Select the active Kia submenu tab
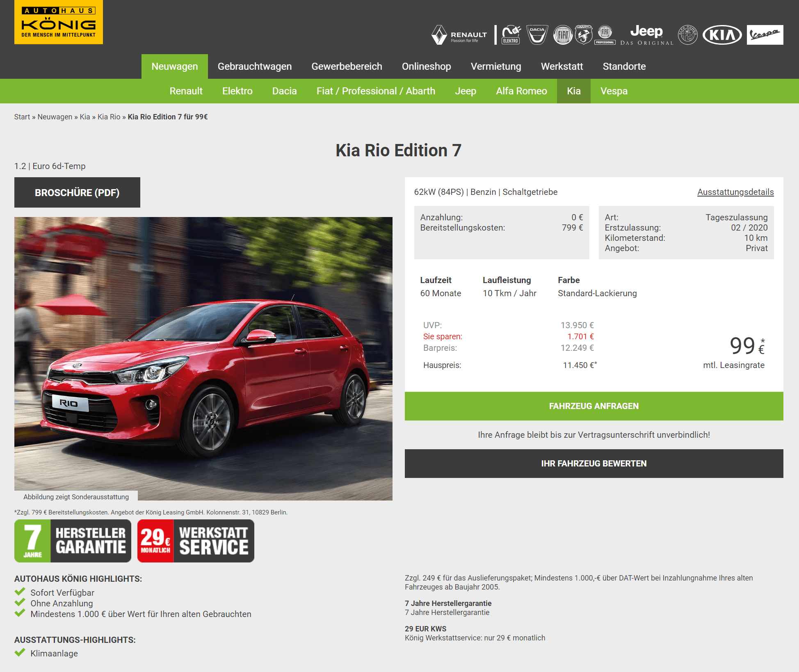 pos(574,91)
